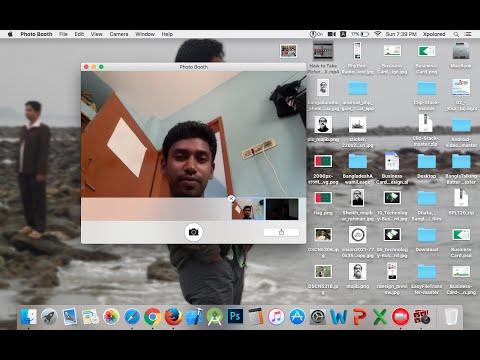Launch Firefox from the Dock

pos(173,317)
